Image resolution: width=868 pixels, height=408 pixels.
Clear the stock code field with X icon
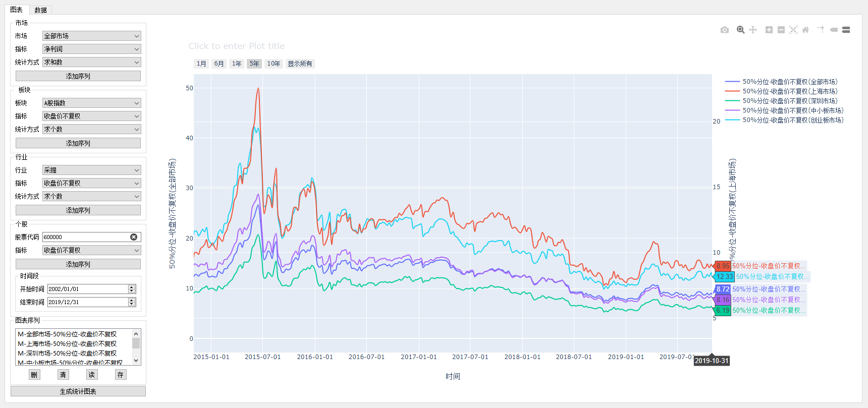pos(134,237)
